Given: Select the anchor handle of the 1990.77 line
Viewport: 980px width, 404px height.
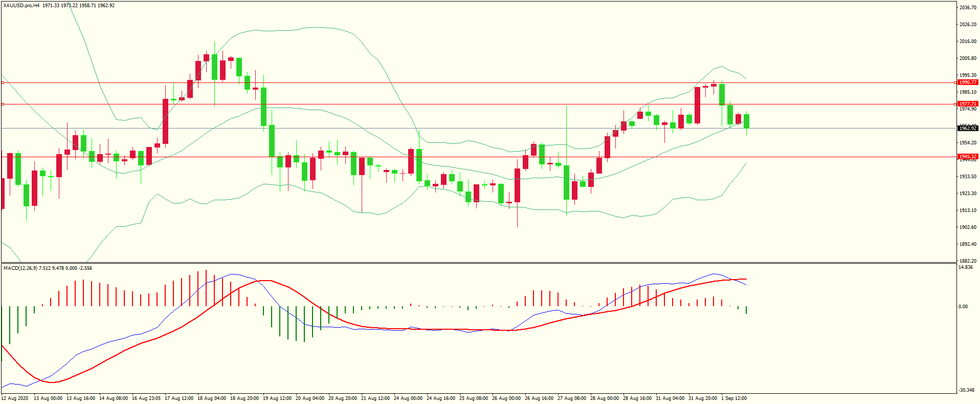Looking at the screenshot, I should (x=3, y=82).
